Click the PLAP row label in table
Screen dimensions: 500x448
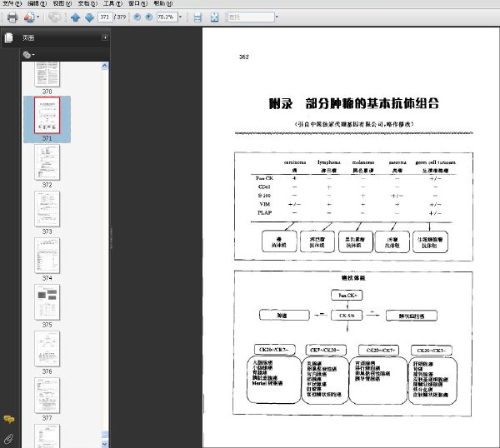click(x=265, y=212)
